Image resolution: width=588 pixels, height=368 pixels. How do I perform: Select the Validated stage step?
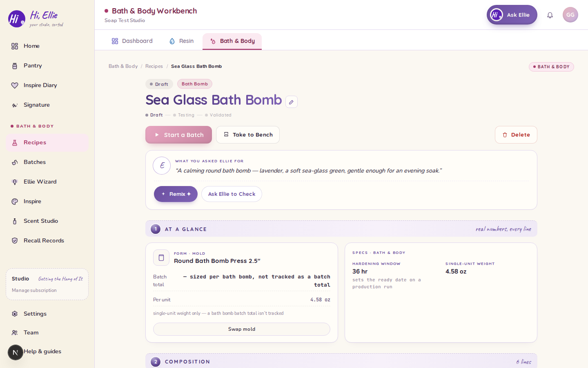coord(218,115)
